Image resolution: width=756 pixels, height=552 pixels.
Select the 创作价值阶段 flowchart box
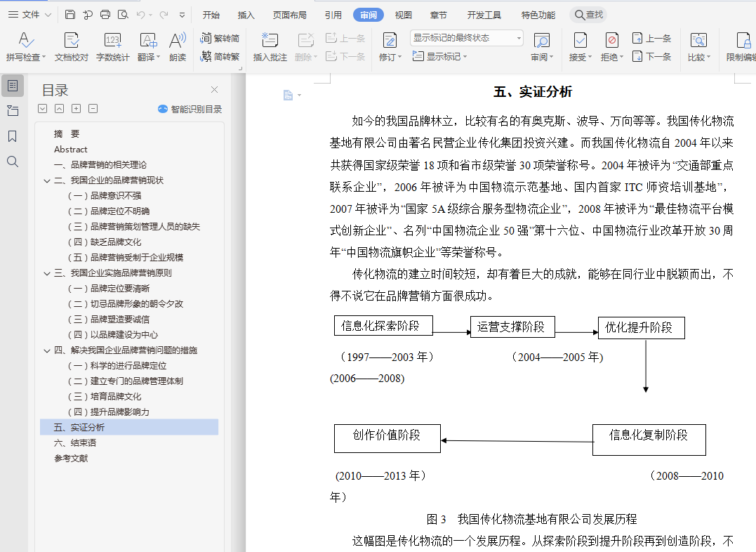pos(387,438)
